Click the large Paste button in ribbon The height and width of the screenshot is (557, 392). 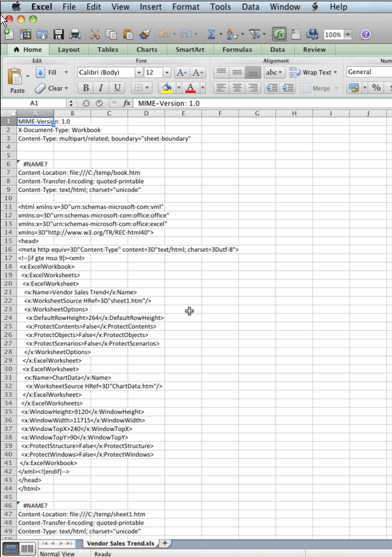point(16,81)
